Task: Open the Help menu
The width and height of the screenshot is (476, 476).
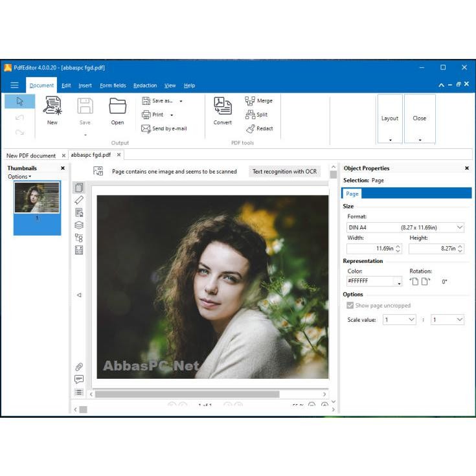Action: [189, 85]
